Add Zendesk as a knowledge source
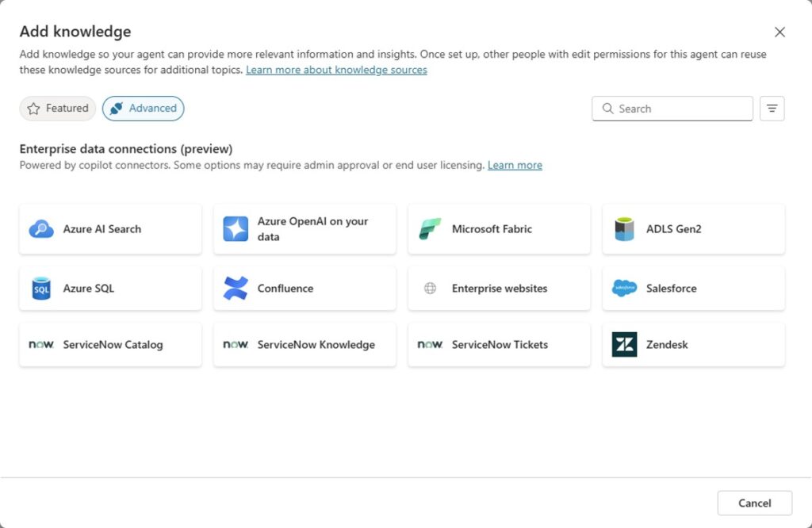The height and width of the screenshot is (528, 812). tap(693, 344)
